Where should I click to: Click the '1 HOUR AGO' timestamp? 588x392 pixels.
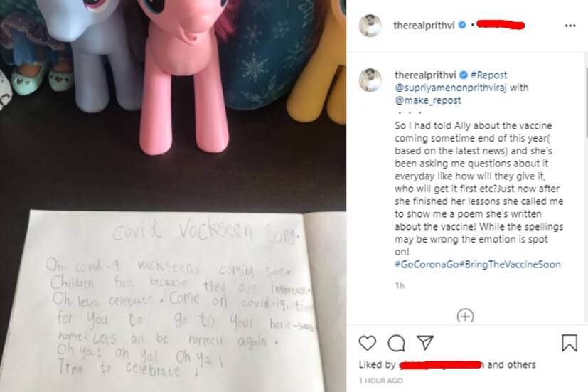pos(380,381)
